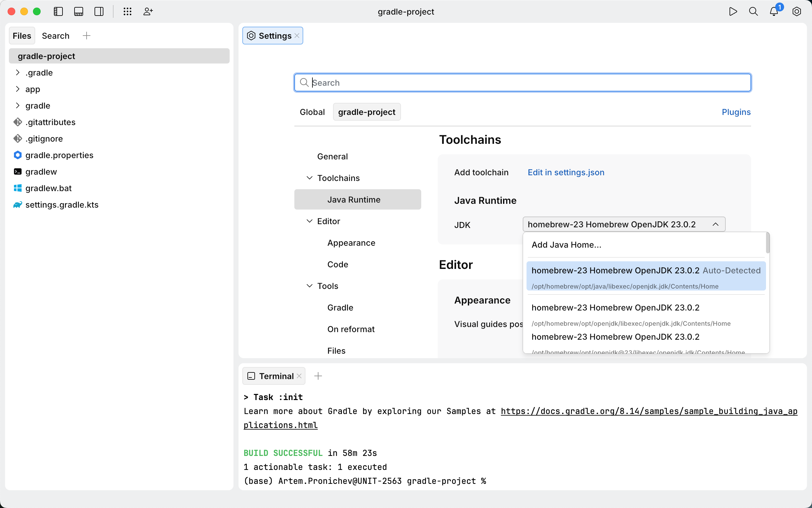The height and width of the screenshot is (508, 812).
Task: Select Auto-Detected homebrew-23 OpenJDK entry
Action: [646, 276]
